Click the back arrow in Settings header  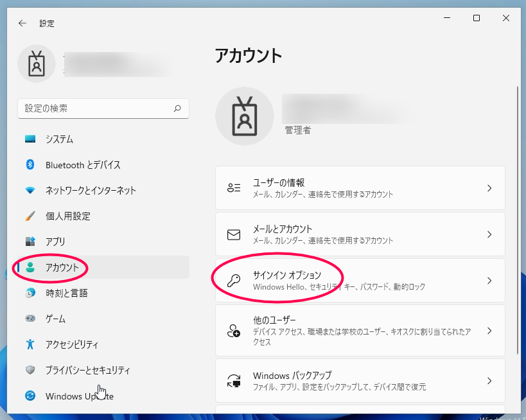(22, 23)
